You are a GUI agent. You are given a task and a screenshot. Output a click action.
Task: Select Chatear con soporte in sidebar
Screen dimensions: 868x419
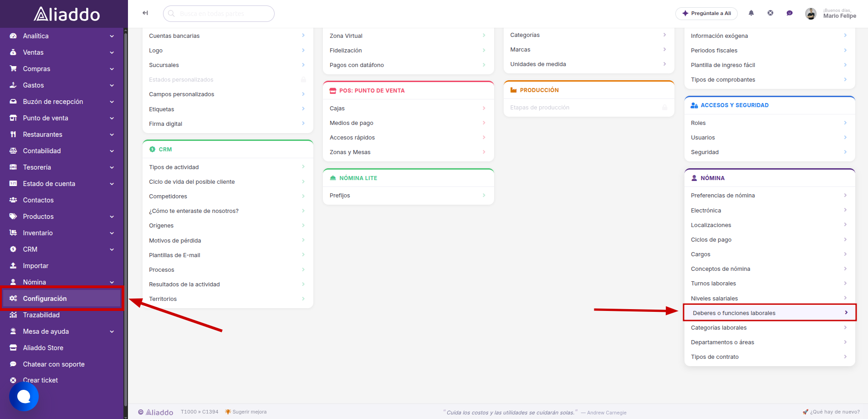click(62, 364)
